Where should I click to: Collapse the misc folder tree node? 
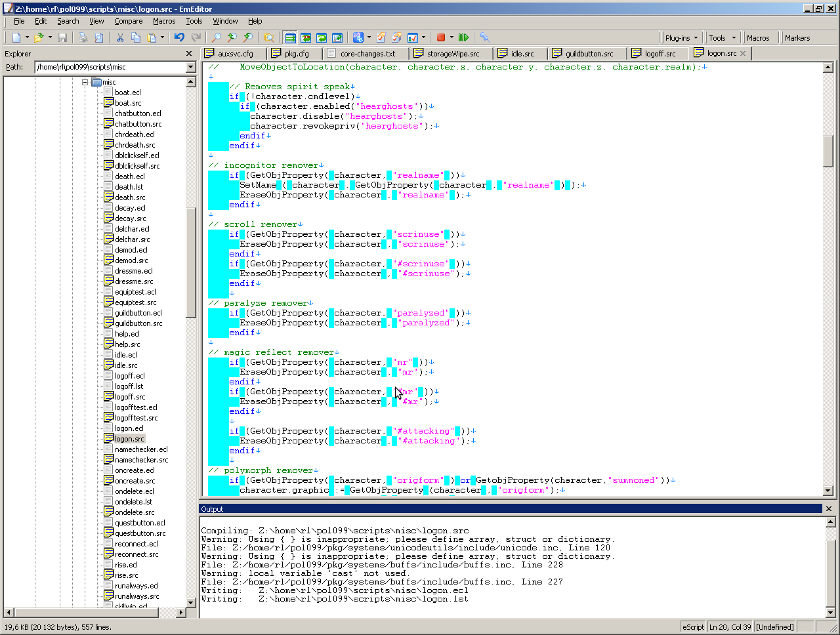[x=85, y=82]
